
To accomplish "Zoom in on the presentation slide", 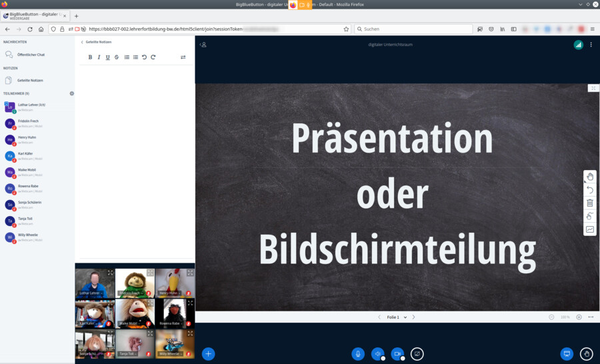I will point(579,317).
